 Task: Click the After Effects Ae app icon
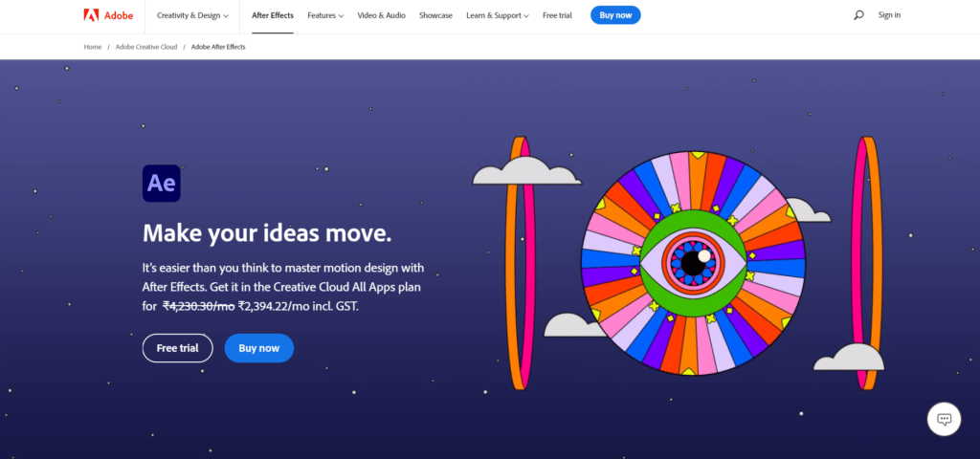(x=161, y=183)
